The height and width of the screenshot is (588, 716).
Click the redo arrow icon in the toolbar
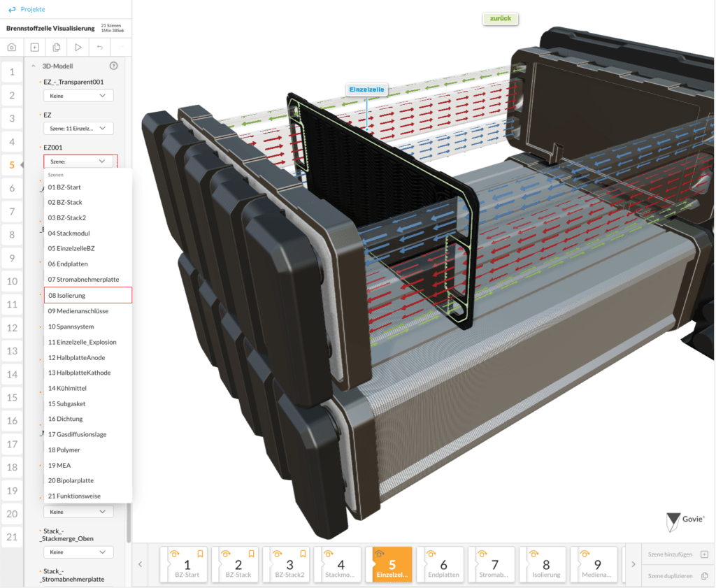121,47
